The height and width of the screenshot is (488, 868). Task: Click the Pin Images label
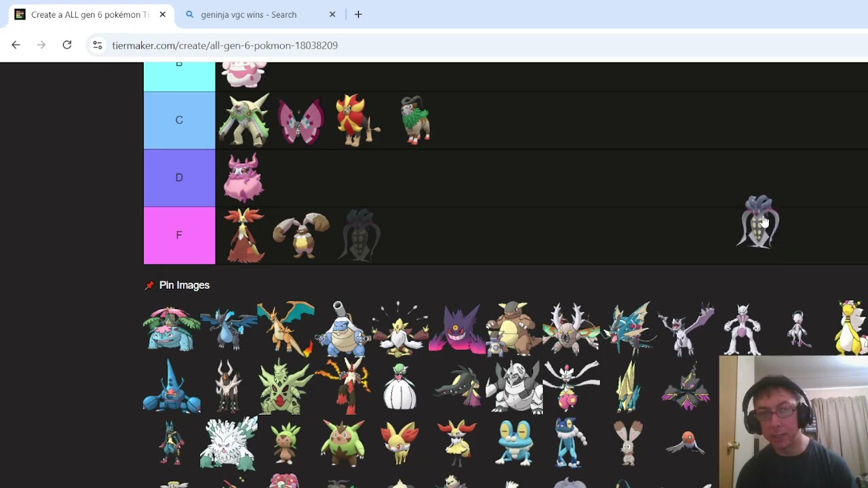[x=184, y=285]
